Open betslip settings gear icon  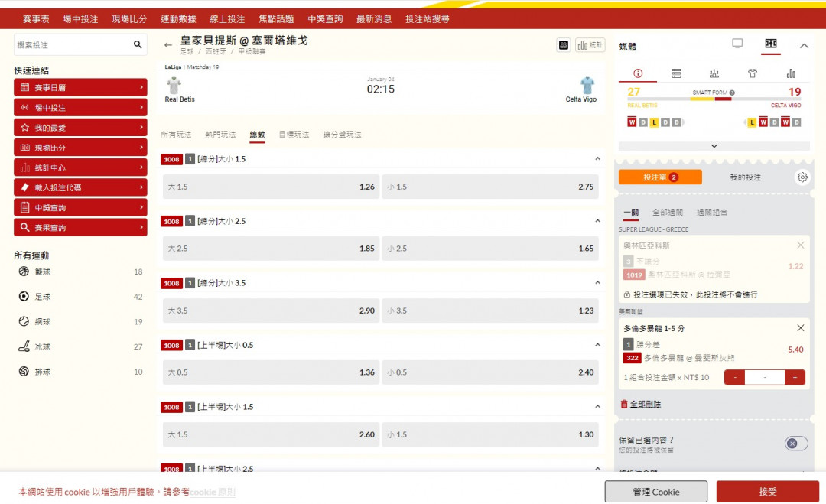click(x=802, y=177)
